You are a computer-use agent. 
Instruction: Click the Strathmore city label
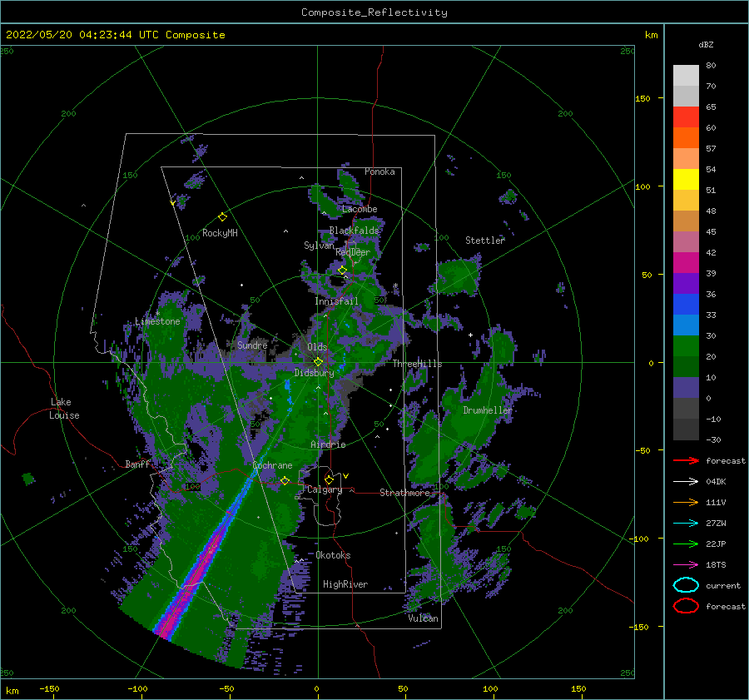[x=404, y=493]
